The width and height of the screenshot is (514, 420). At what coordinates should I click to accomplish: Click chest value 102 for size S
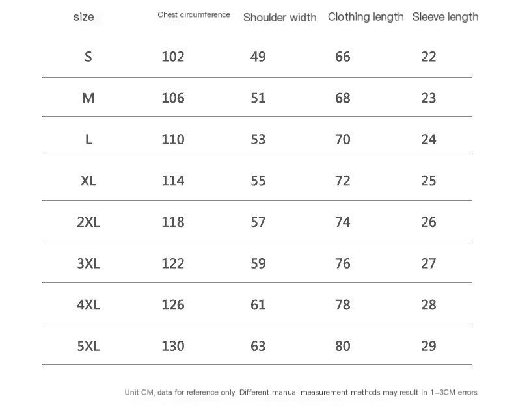click(173, 57)
